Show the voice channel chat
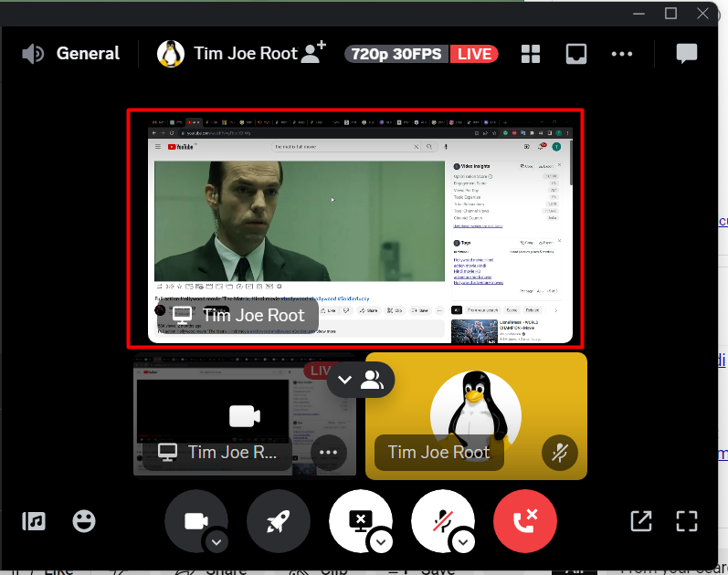 [x=686, y=53]
